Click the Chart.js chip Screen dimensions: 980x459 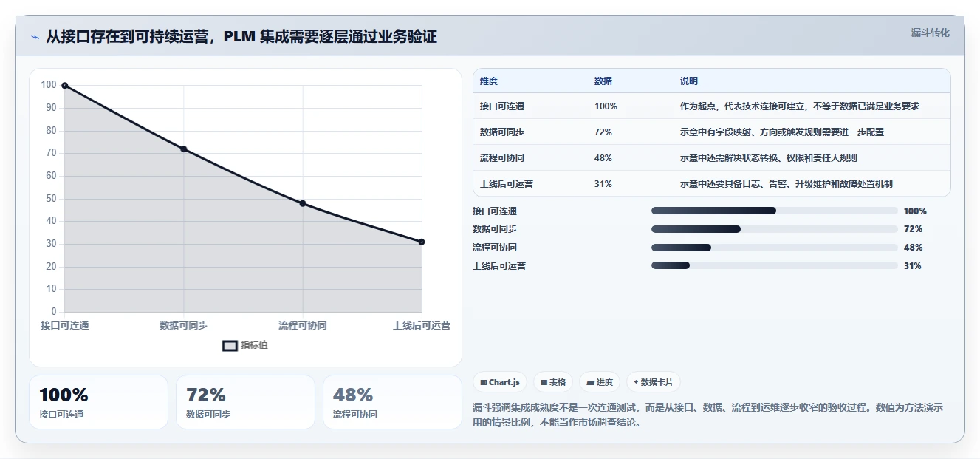[500, 382]
